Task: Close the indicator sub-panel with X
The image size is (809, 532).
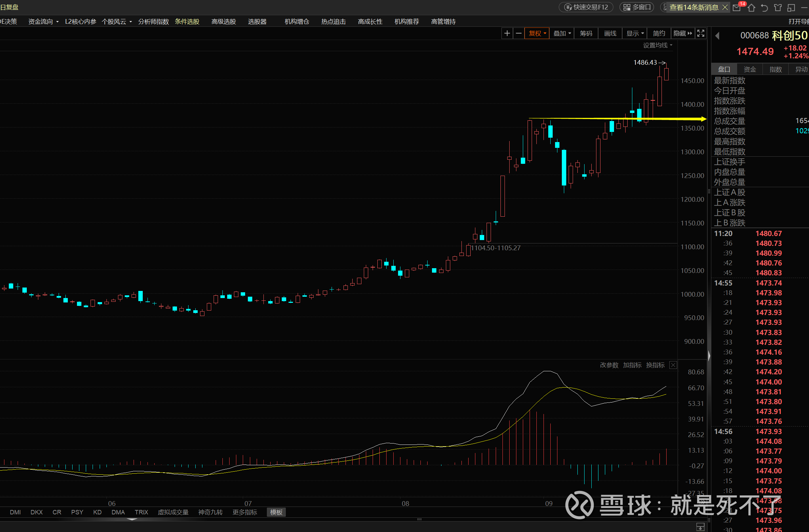Action: (x=673, y=365)
